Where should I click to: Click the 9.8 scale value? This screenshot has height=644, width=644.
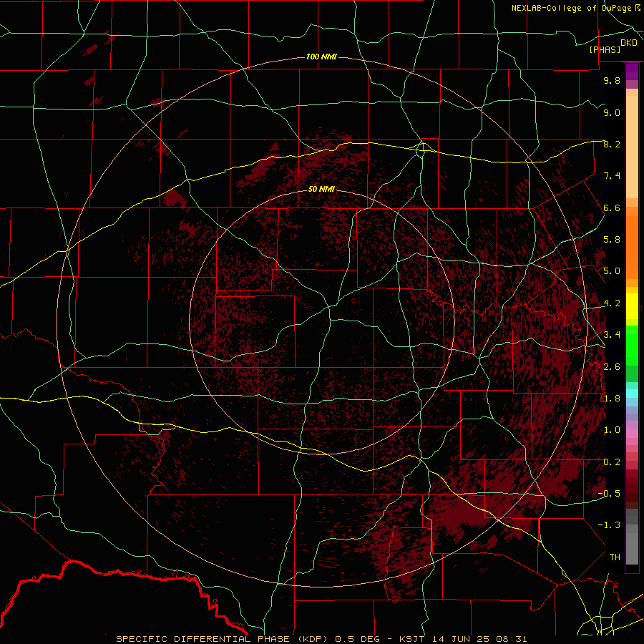tap(612, 80)
